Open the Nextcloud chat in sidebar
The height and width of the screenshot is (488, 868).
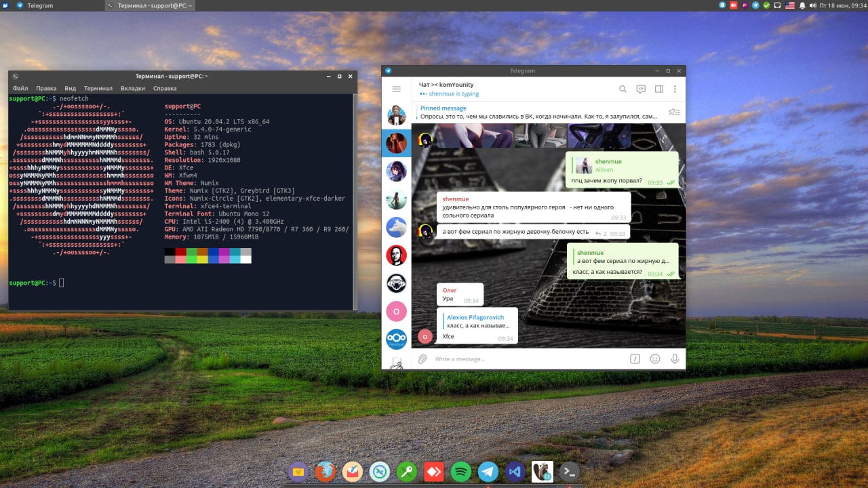pos(396,339)
